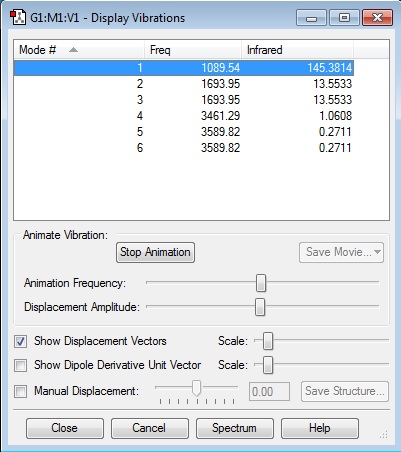The image size is (401, 452).
Task: Select mode 6 row in the vibrations list
Action: tap(184, 148)
